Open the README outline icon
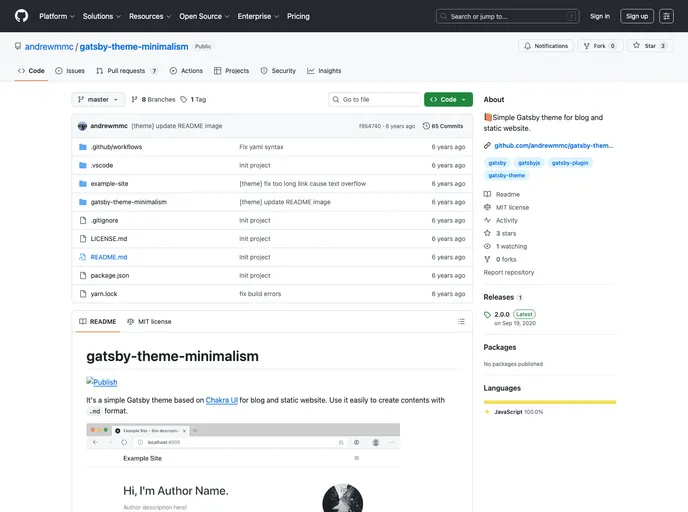The image size is (688, 512). 461,321
